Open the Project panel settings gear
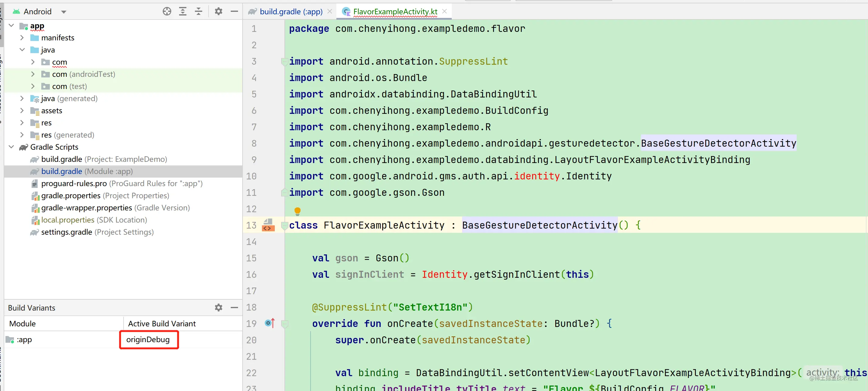Screen dimensions: 868x391 218,12
